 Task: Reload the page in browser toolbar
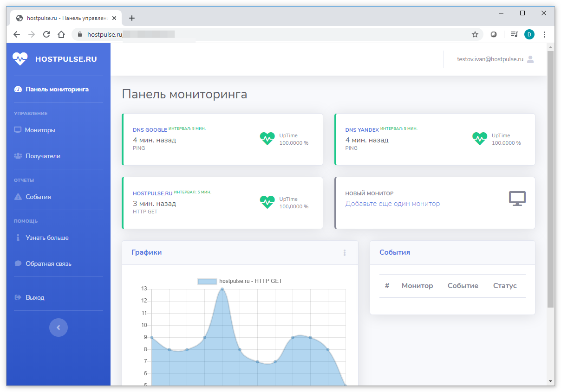click(x=46, y=34)
